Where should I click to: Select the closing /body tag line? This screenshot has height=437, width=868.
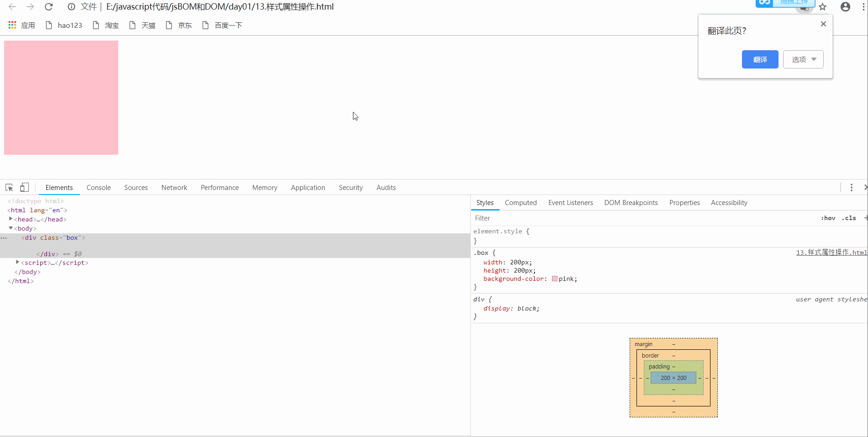[x=27, y=272]
